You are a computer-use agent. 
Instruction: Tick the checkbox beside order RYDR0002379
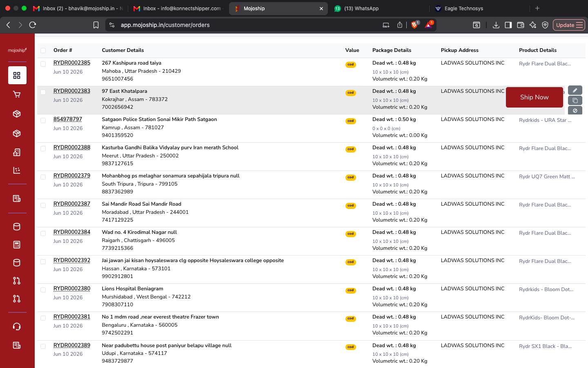[43, 177]
